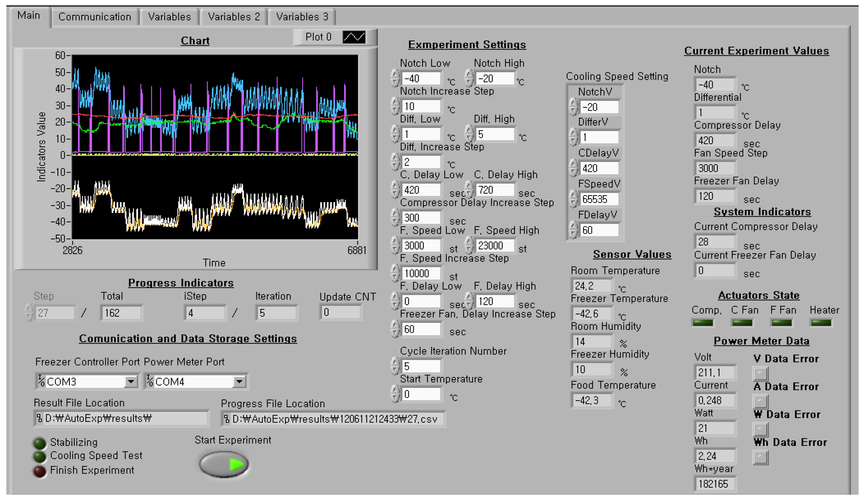
Task: Click the Heater actuator state LED
Action: tap(821, 323)
